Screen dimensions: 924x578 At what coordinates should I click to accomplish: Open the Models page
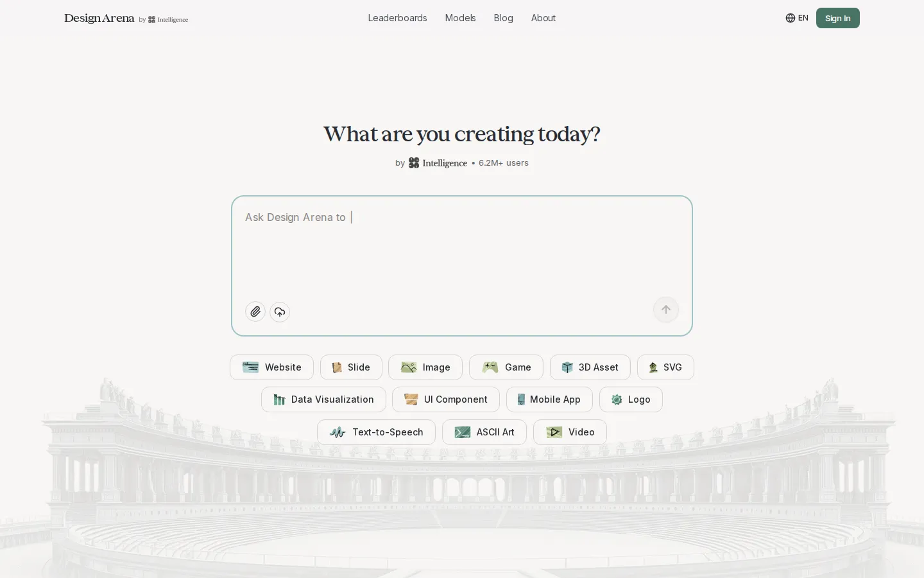click(x=460, y=18)
